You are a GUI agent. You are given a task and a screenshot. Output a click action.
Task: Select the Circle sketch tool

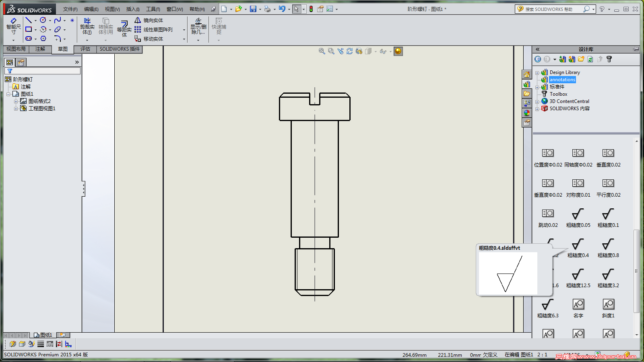pos(43,20)
